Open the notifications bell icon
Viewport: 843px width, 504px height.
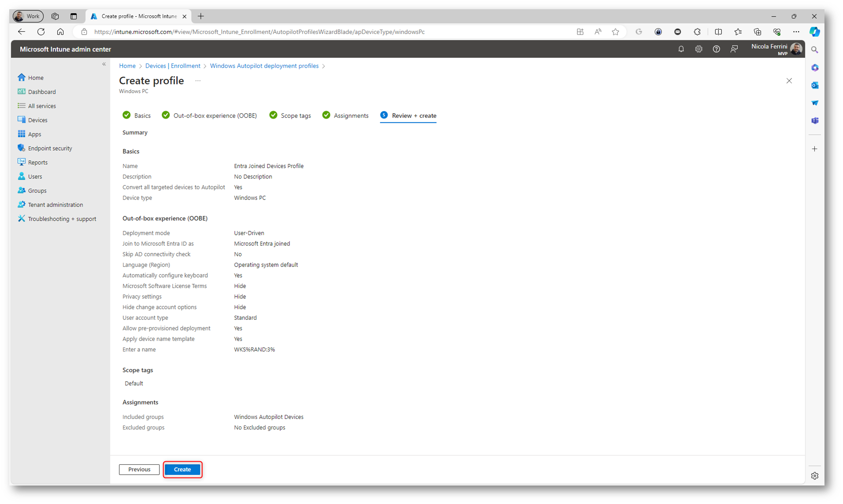(681, 49)
